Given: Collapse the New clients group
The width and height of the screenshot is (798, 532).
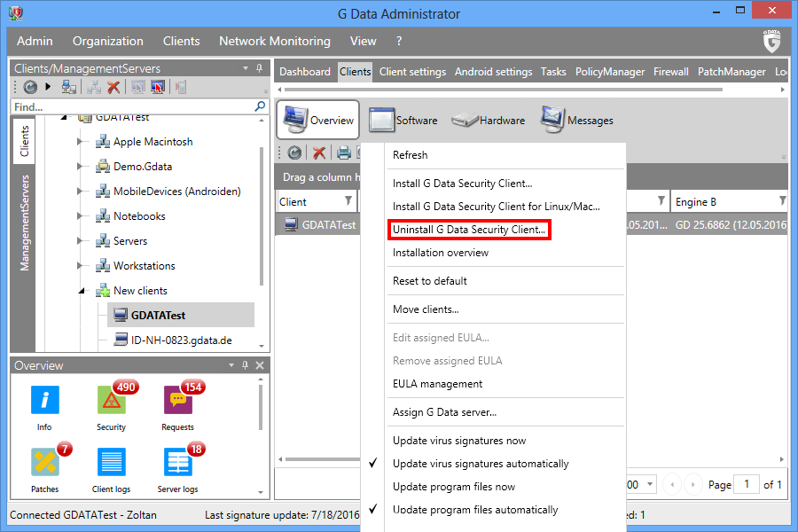Looking at the screenshot, I should pyautogui.click(x=82, y=291).
